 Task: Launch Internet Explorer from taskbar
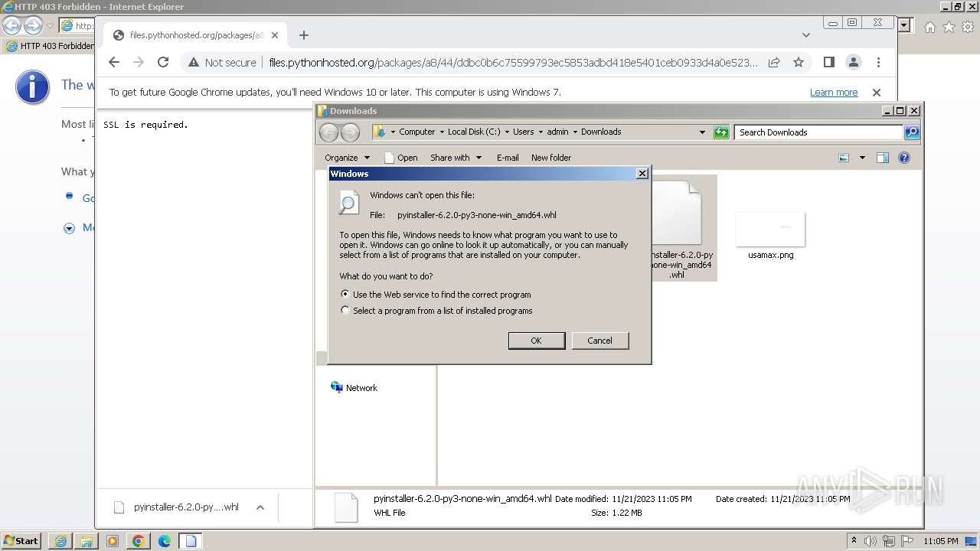[x=60, y=541]
